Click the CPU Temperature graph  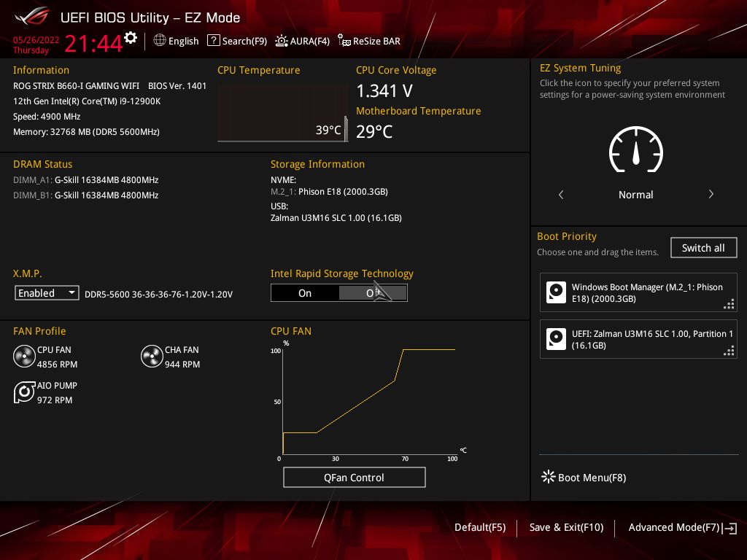pyautogui.click(x=283, y=113)
